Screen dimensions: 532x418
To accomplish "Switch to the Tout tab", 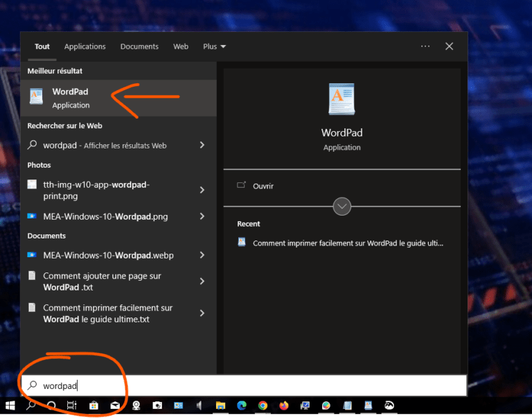I will (42, 46).
